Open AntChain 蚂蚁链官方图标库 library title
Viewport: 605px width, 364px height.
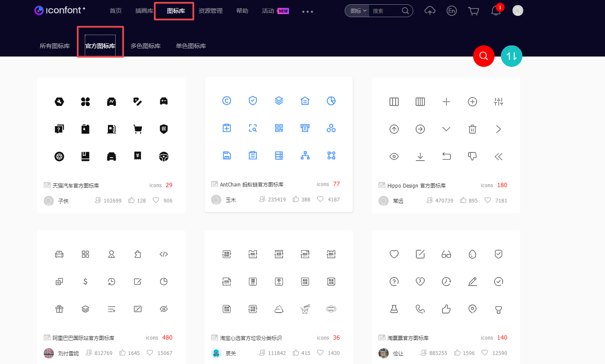[252, 185]
